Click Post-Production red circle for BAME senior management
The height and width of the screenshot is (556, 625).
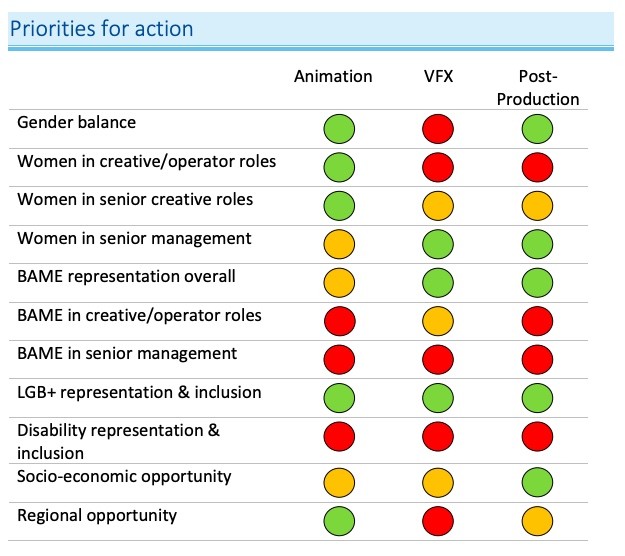point(537,360)
